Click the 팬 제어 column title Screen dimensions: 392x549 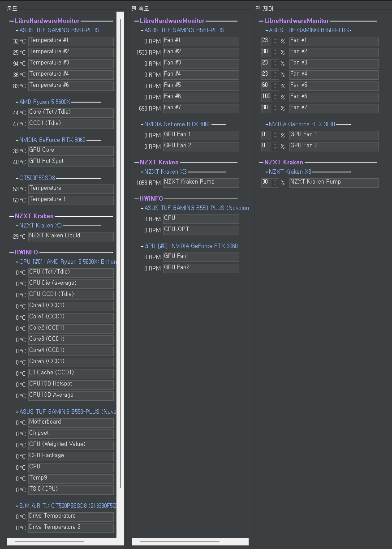point(264,9)
